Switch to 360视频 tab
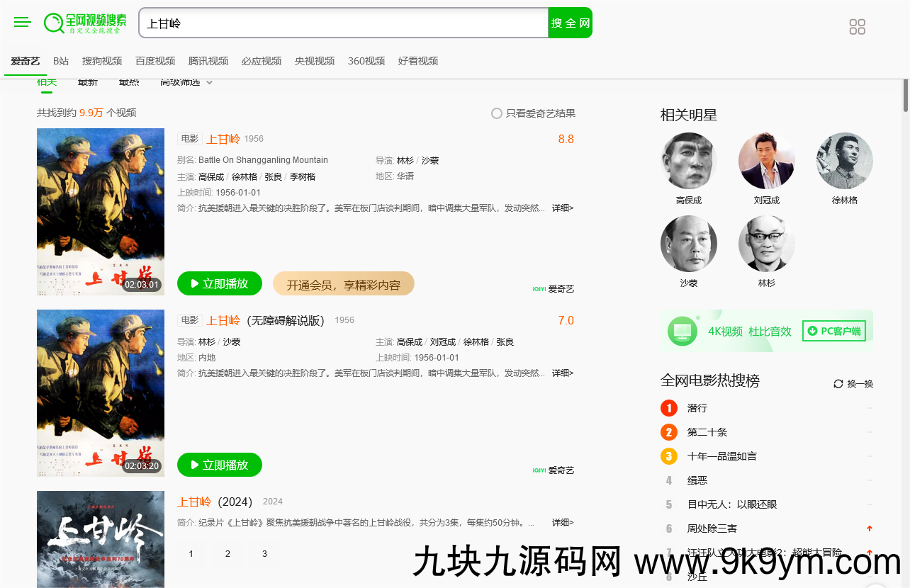The height and width of the screenshot is (588, 910). pyautogui.click(x=366, y=61)
